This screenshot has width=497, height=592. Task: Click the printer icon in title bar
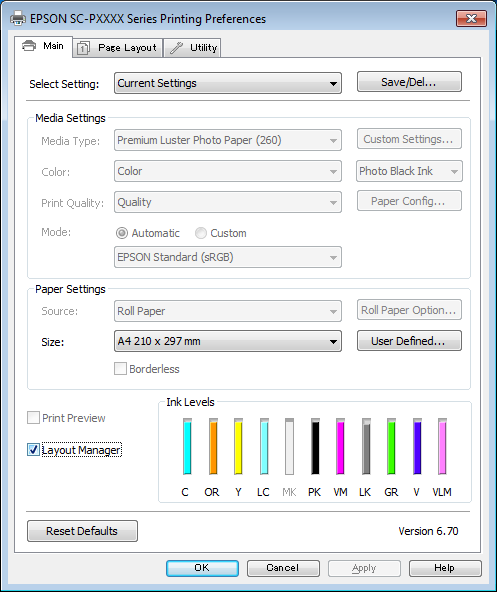pos(18,18)
